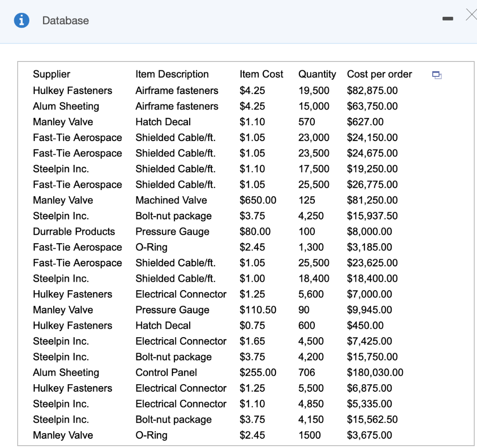Click the Quantity column header

317,74
